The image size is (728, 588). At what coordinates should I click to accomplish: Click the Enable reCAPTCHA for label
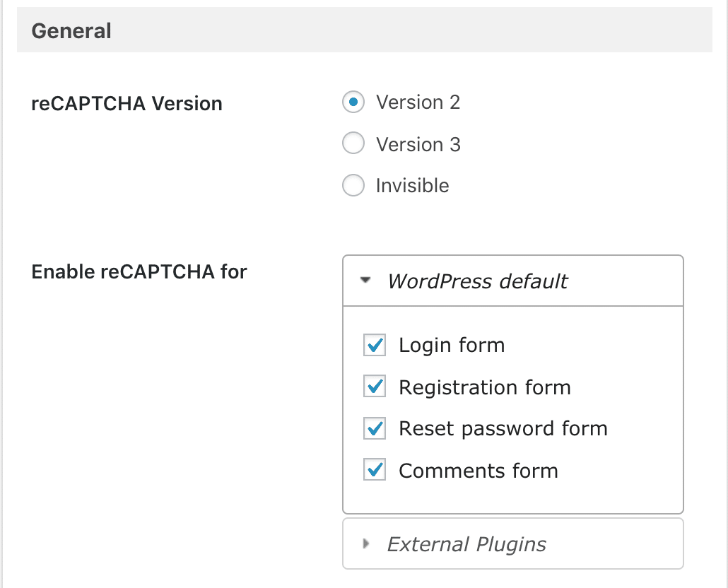point(139,271)
